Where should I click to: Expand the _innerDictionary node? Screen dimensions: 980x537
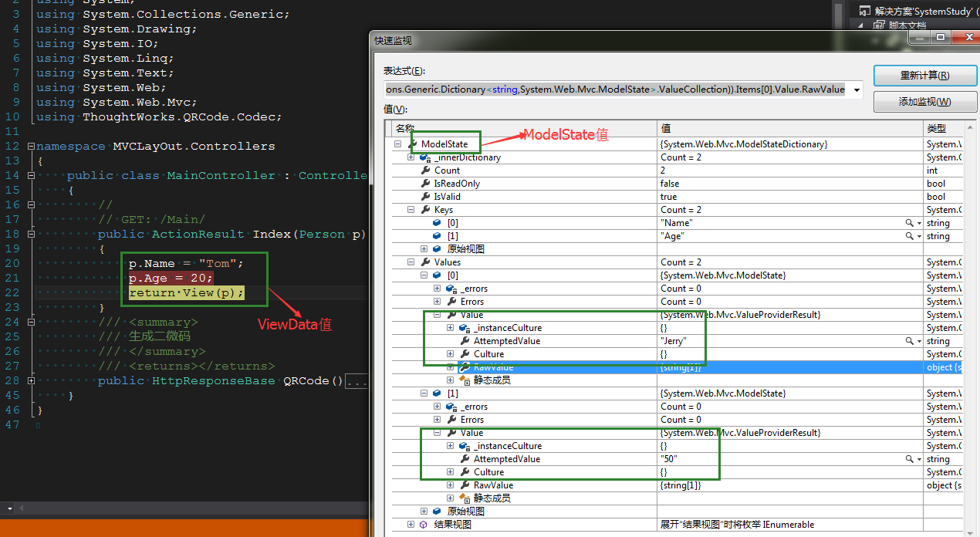coord(411,157)
